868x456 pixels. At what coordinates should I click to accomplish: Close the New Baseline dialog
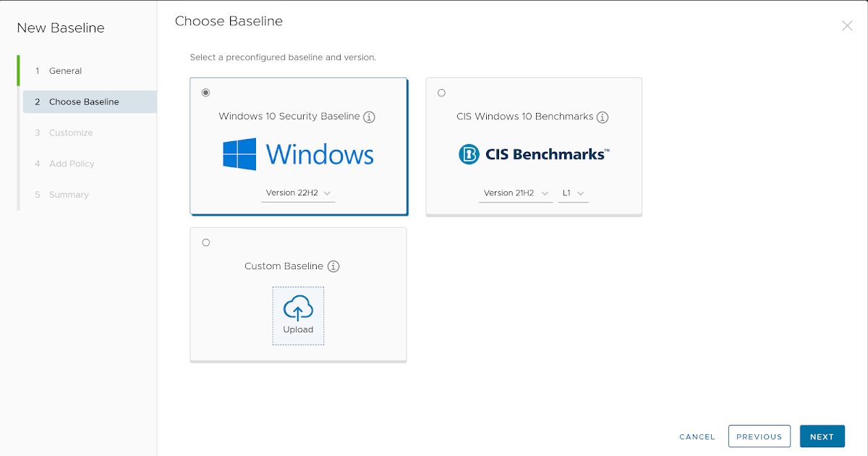pyautogui.click(x=847, y=26)
